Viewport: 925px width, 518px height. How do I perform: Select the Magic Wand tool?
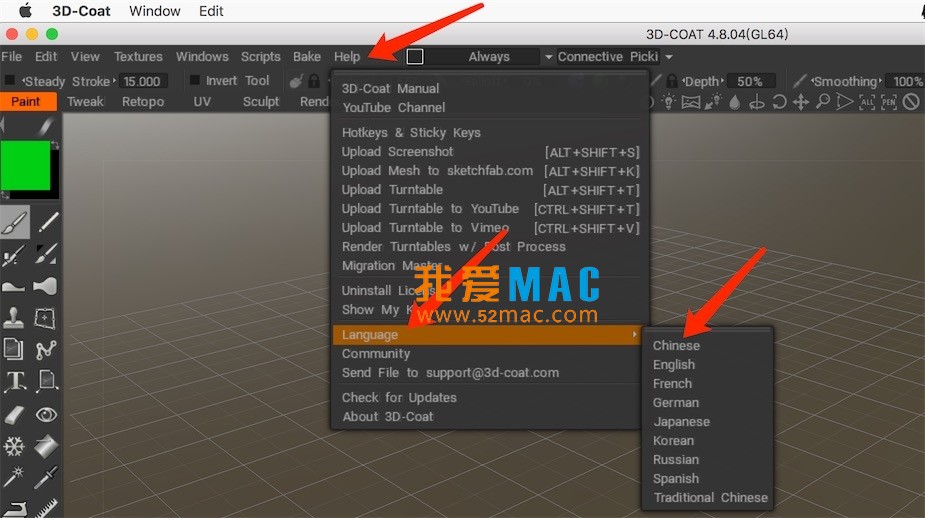pyautogui.click(x=14, y=477)
